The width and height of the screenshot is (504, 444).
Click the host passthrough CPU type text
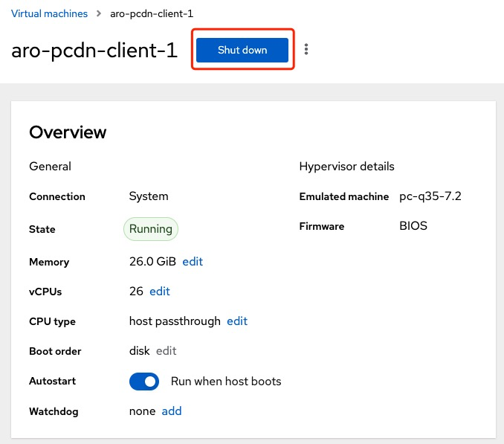click(175, 321)
